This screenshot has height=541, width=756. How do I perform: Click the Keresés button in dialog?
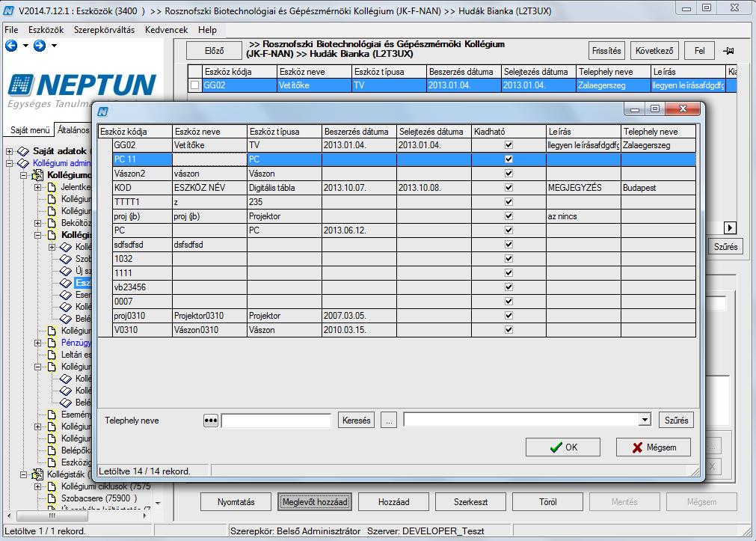tap(356, 420)
